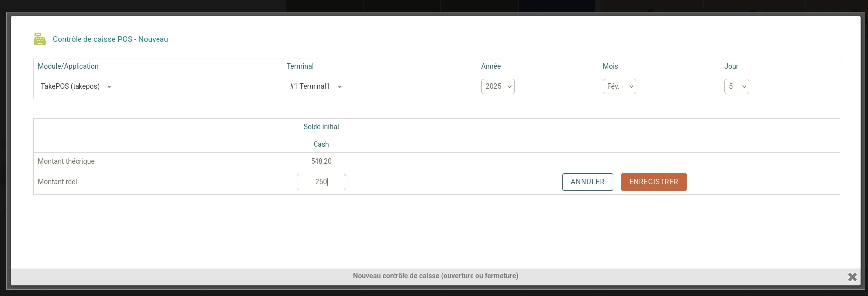The width and height of the screenshot is (868, 296).
Task: Click the ENREGISTRER button
Action: pyautogui.click(x=654, y=182)
